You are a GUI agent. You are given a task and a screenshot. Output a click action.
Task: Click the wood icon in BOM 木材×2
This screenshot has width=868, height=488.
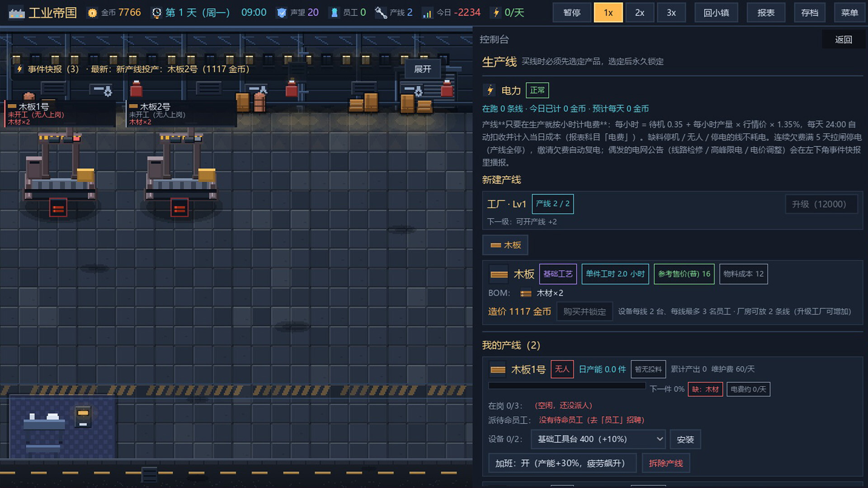[526, 293]
